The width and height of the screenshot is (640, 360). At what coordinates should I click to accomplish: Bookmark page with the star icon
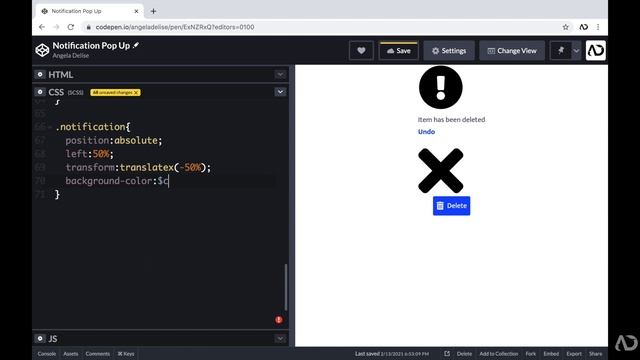pyautogui.click(x=565, y=27)
